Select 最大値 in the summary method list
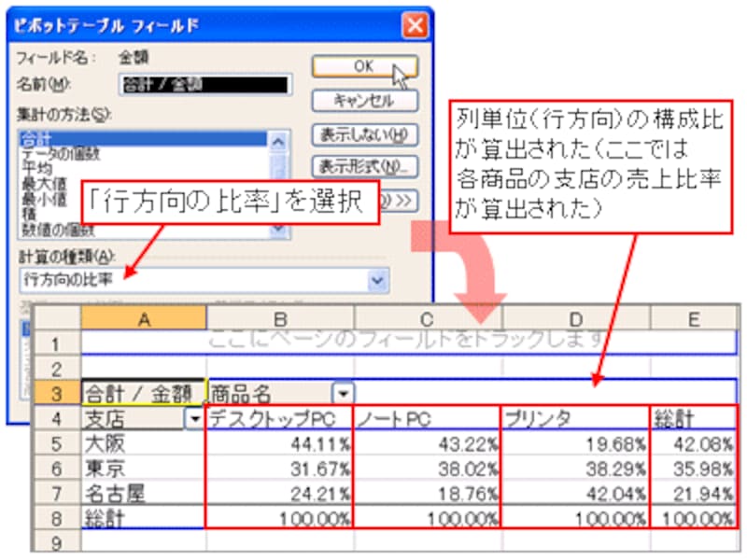747x560 pixels. click(x=142, y=172)
